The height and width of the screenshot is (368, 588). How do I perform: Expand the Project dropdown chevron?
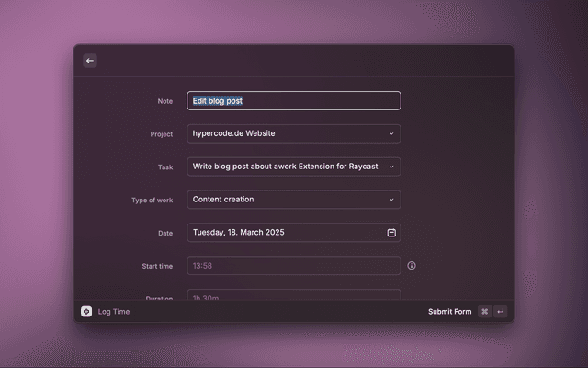click(x=391, y=133)
